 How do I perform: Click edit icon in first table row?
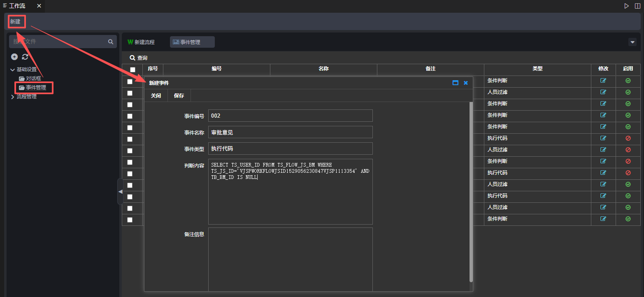603,81
